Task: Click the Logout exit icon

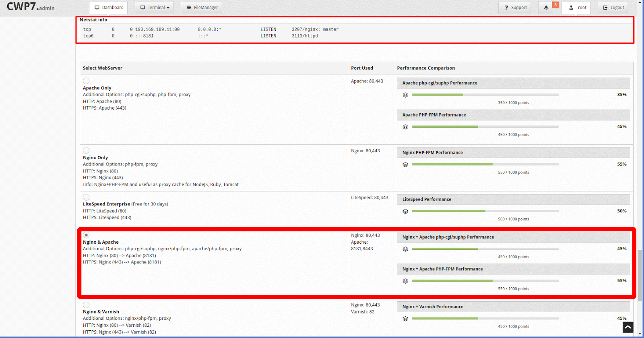Action: [x=605, y=8]
